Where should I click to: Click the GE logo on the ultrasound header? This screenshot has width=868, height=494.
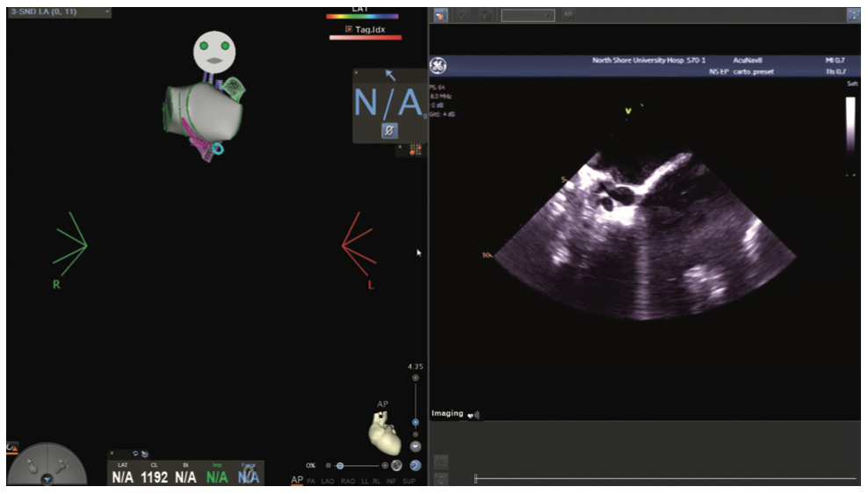coord(438,66)
